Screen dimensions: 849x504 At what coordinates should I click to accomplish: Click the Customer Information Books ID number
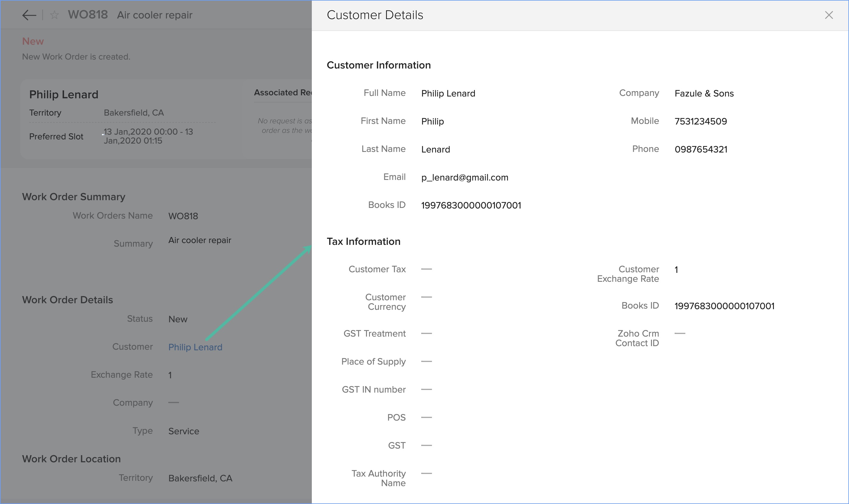[471, 205]
